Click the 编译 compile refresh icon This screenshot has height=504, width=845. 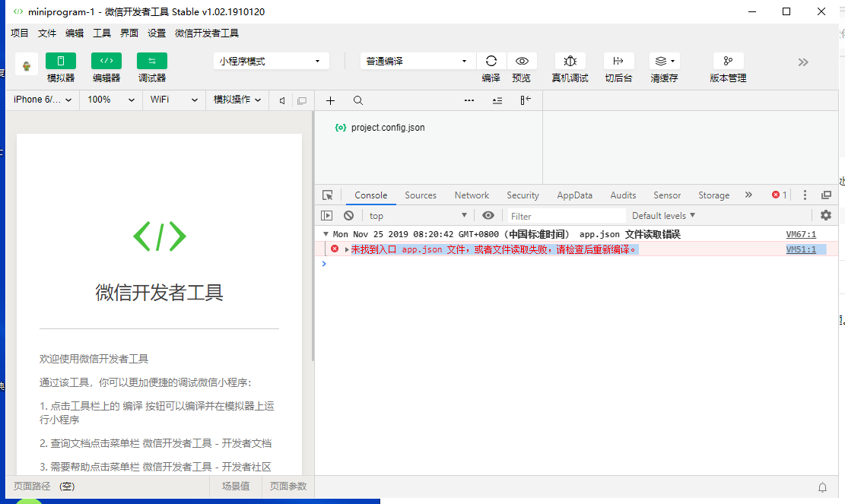(x=491, y=61)
